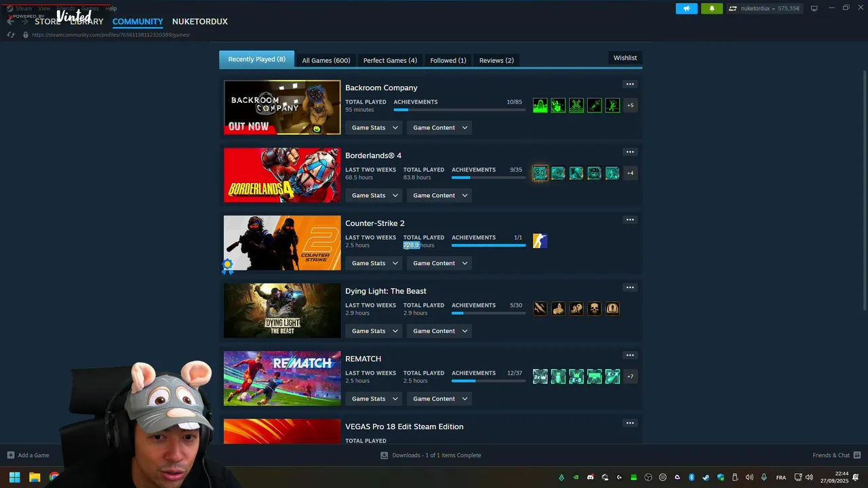Open the Discord tray icon
The image size is (868, 488).
[590, 477]
